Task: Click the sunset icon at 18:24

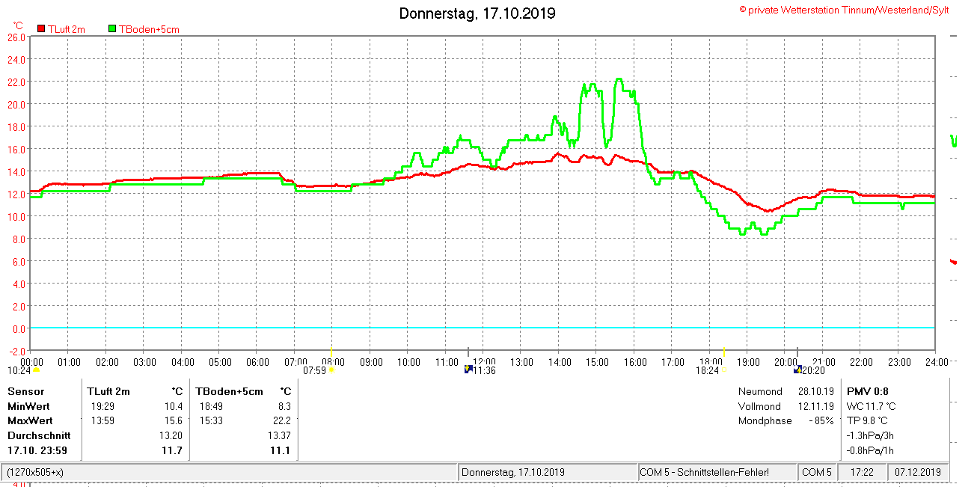Action: point(723,370)
